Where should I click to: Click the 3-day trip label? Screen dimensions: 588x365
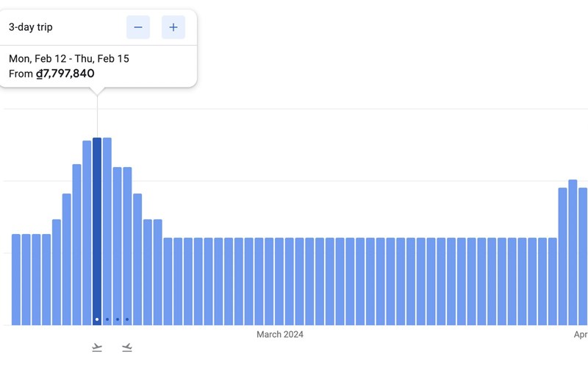pos(31,27)
